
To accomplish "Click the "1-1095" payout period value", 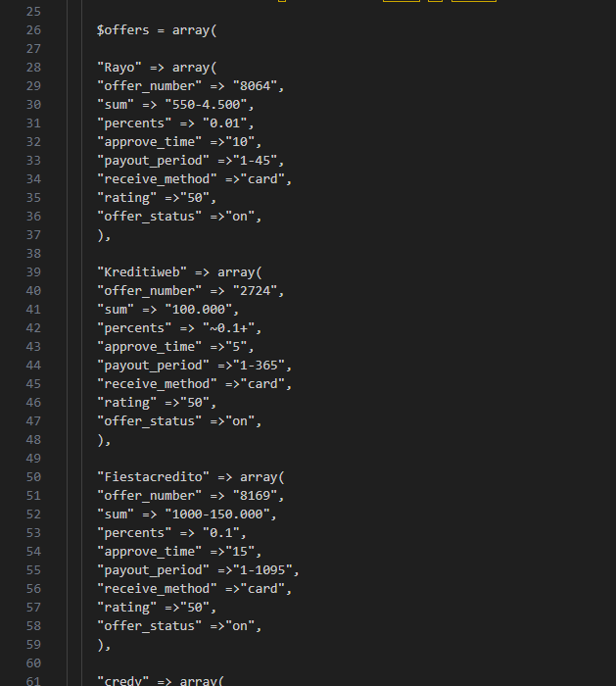I will click(x=262, y=570).
